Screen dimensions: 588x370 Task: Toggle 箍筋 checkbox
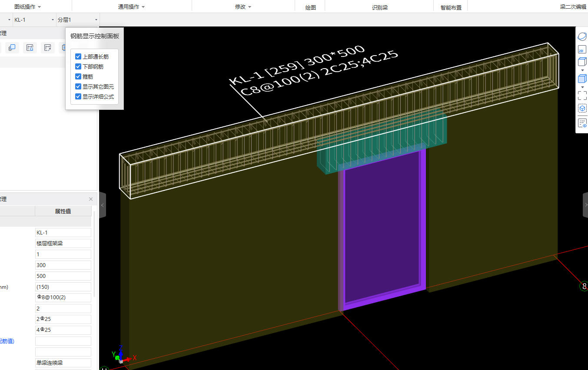tap(78, 76)
